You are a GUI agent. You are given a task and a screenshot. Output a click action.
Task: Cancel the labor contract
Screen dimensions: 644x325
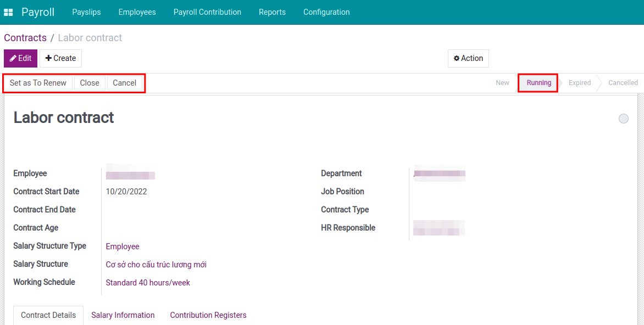point(125,83)
